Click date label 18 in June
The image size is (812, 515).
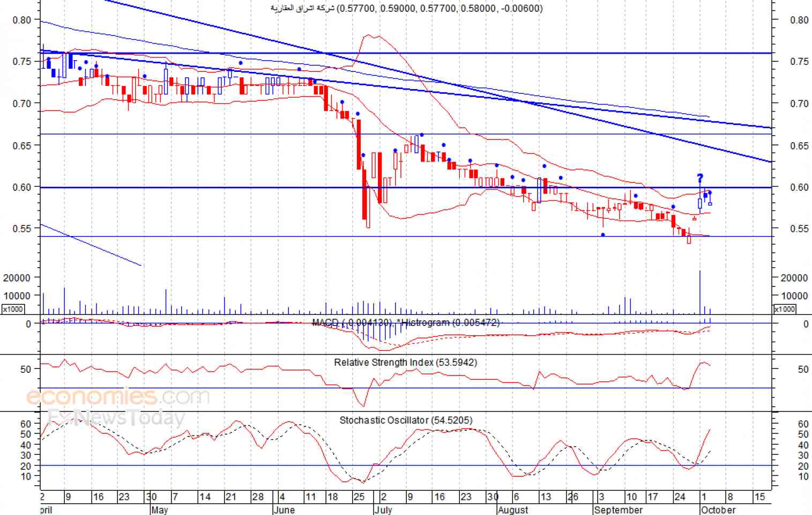click(332, 497)
